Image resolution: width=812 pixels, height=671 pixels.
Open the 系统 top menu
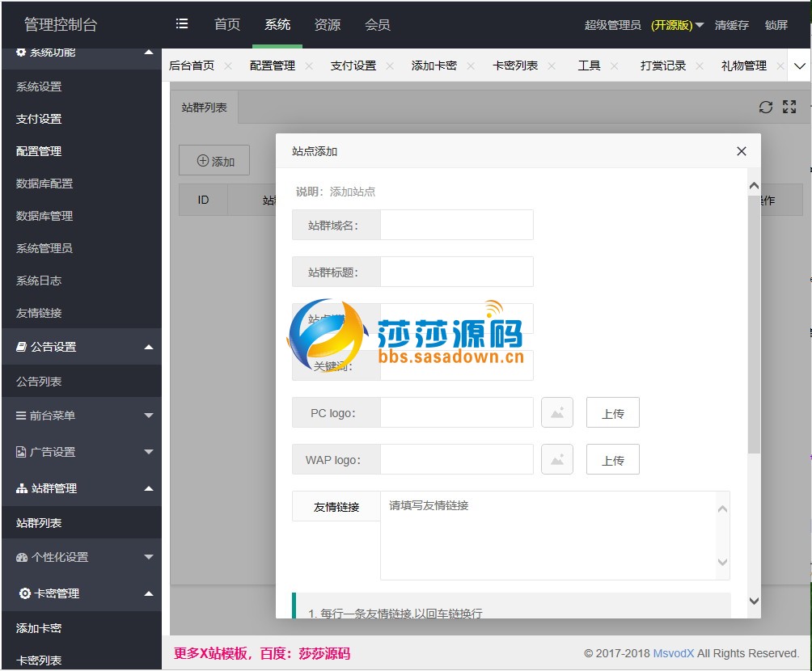[x=277, y=24]
